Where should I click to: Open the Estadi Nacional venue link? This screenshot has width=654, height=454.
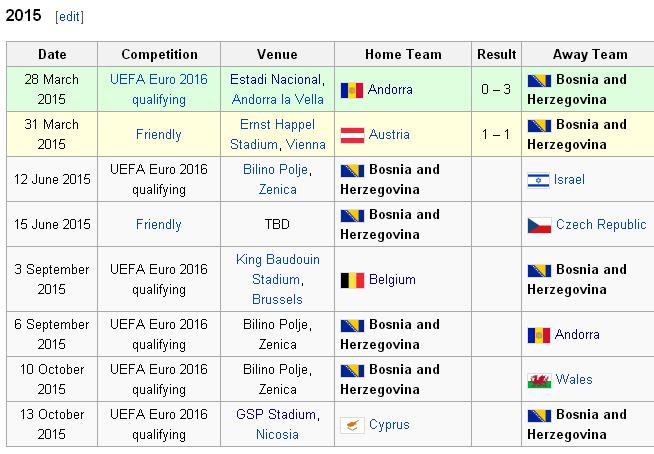276,79
